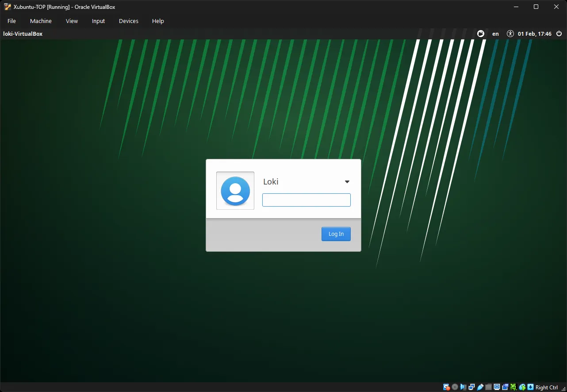Click the hard disk activity status icon
This screenshot has width=567, height=392.
click(x=446, y=387)
